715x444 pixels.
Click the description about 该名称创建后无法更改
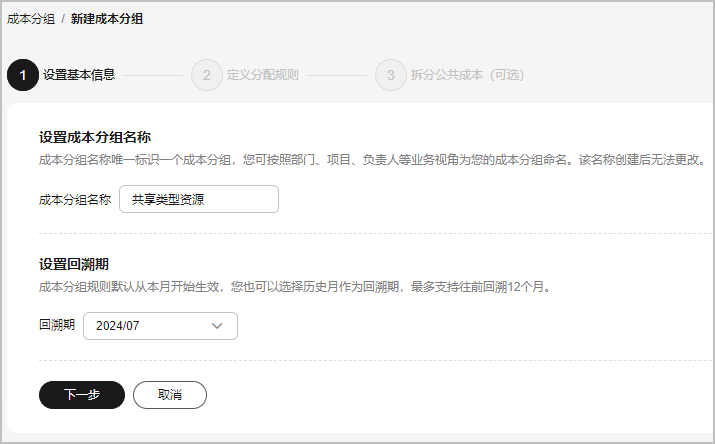click(373, 160)
